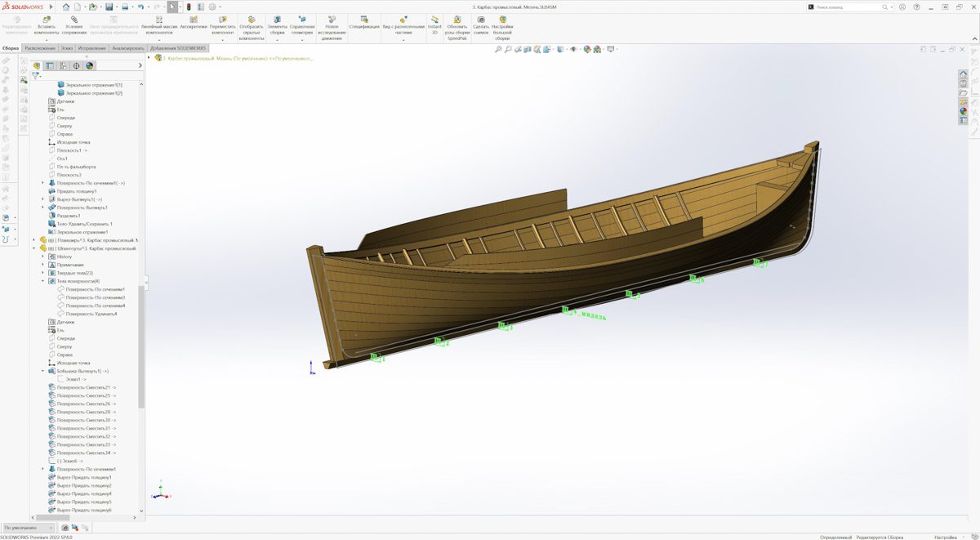Screen dimensions: 980x540
Task: Switch to the Эскиз tab
Action: pyautogui.click(x=66, y=48)
